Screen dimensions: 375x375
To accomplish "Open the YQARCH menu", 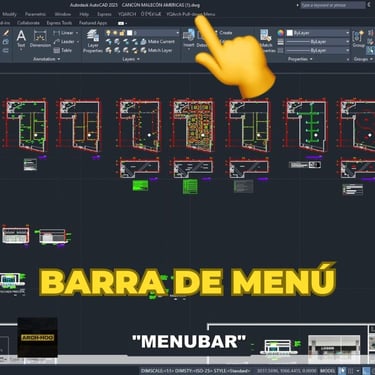I will click(127, 14).
